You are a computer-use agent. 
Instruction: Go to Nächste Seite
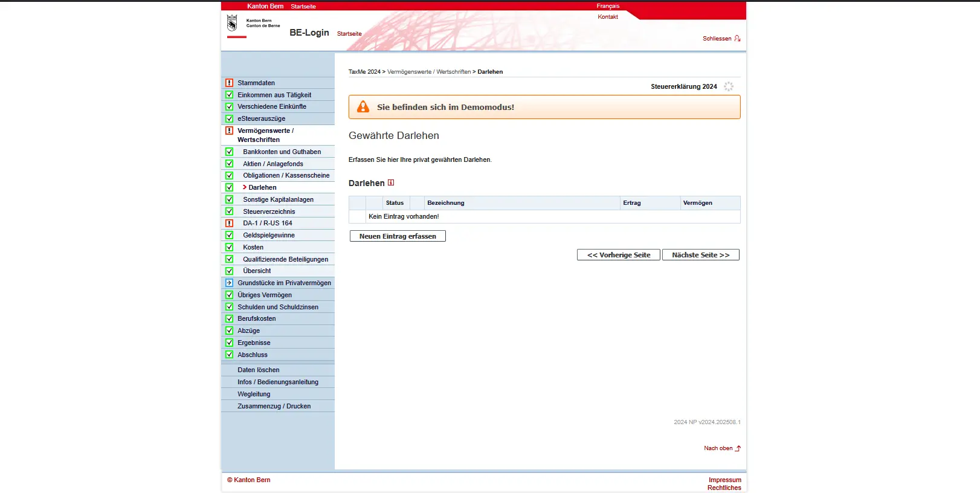700,255
